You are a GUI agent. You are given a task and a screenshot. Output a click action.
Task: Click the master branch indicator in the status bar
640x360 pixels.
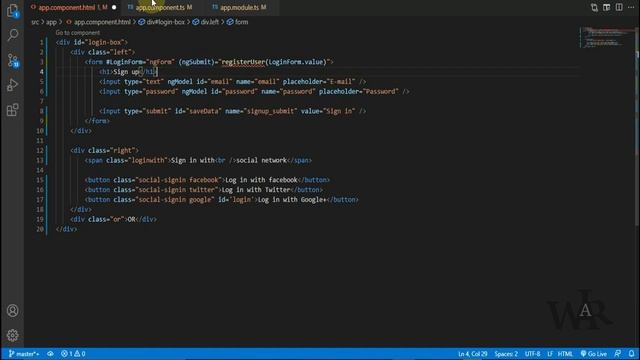click(24, 354)
